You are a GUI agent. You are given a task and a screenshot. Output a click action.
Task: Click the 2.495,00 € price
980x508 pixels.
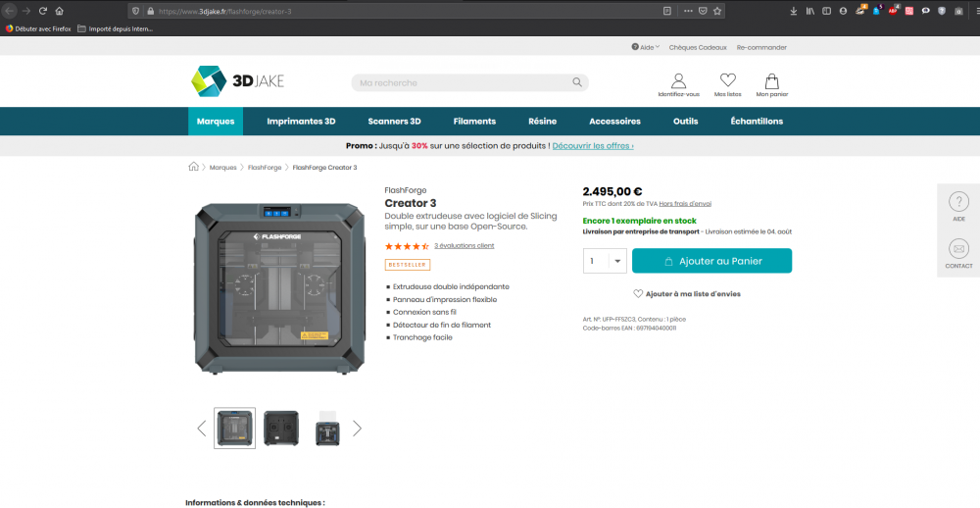tap(612, 191)
